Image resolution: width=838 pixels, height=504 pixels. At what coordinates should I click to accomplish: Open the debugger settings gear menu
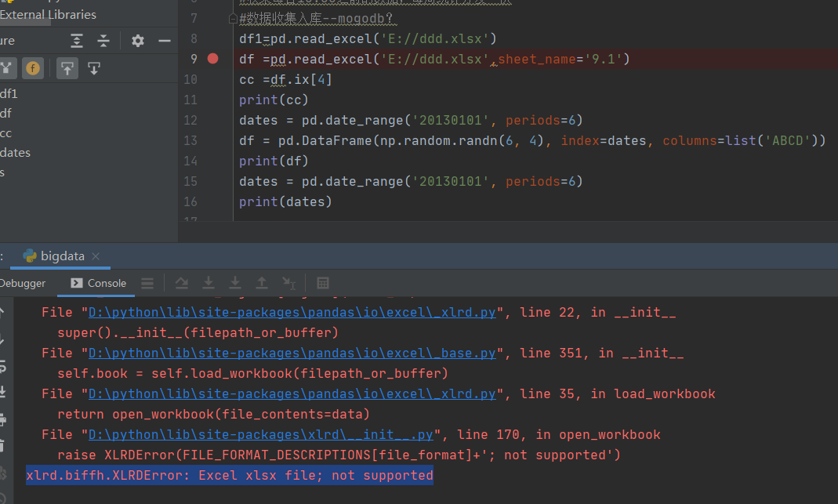pyautogui.click(x=138, y=41)
